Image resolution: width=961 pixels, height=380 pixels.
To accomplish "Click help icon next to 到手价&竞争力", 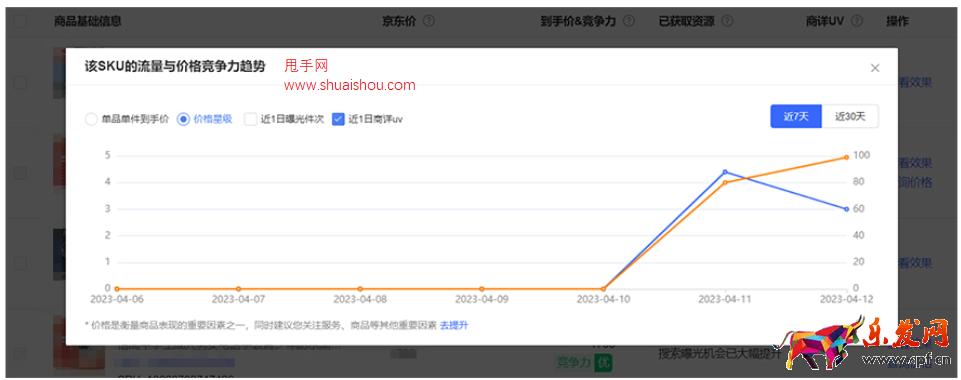I will 629,21.
